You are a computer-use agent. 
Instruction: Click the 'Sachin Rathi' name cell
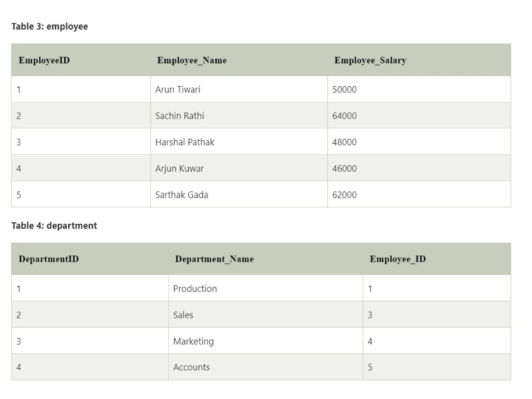tap(179, 116)
